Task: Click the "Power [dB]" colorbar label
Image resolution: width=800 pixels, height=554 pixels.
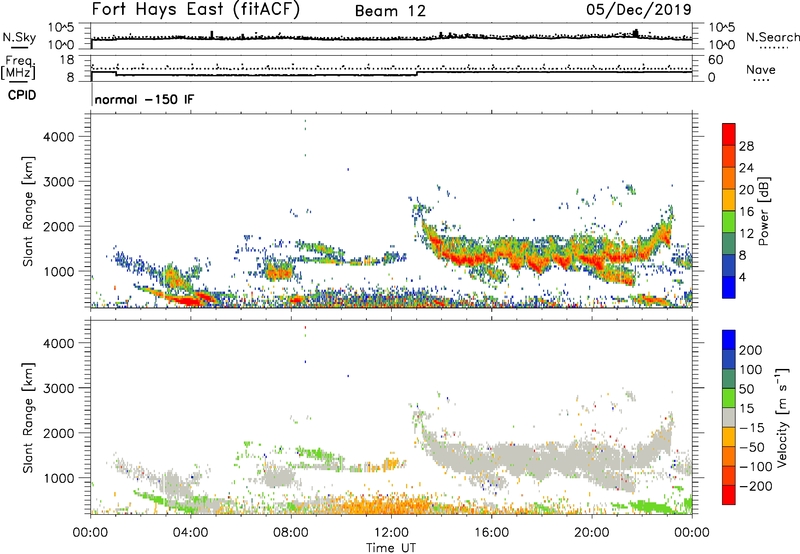Action: [764, 211]
